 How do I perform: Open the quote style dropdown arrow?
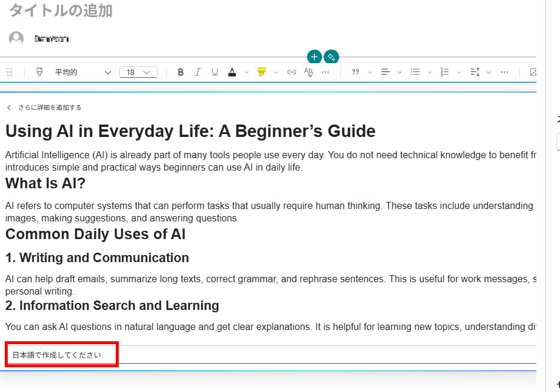click(370, 73)
